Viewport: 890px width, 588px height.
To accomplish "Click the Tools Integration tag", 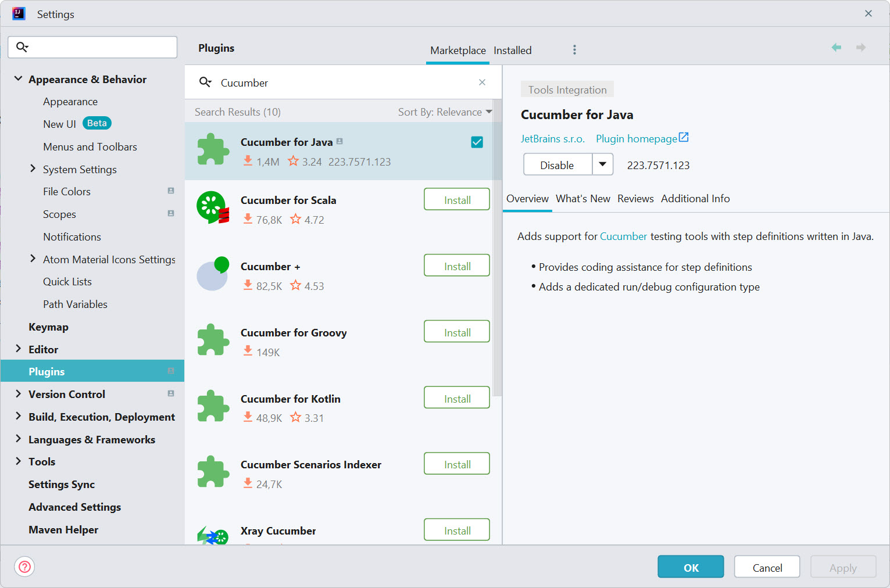I will [x=567, y=89].
